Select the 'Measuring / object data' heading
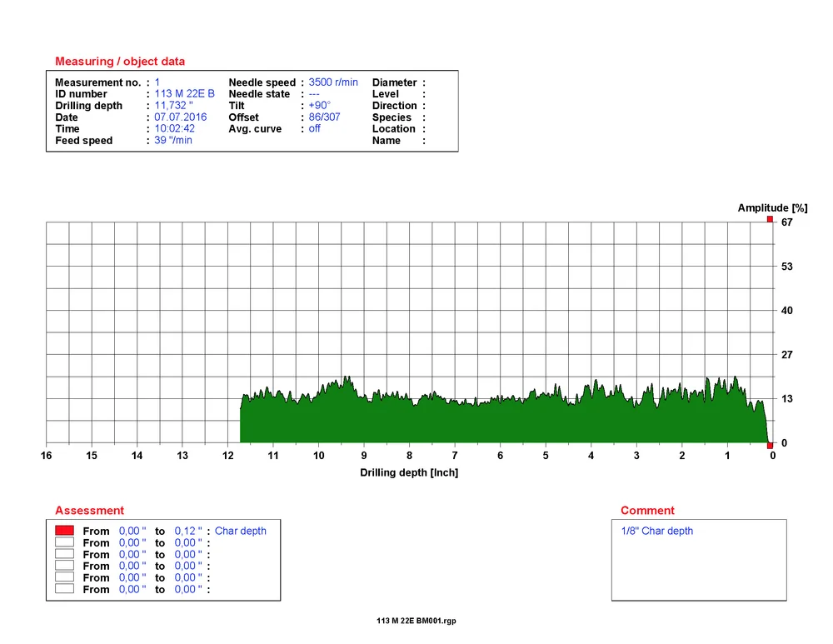 tap(120, 61)
